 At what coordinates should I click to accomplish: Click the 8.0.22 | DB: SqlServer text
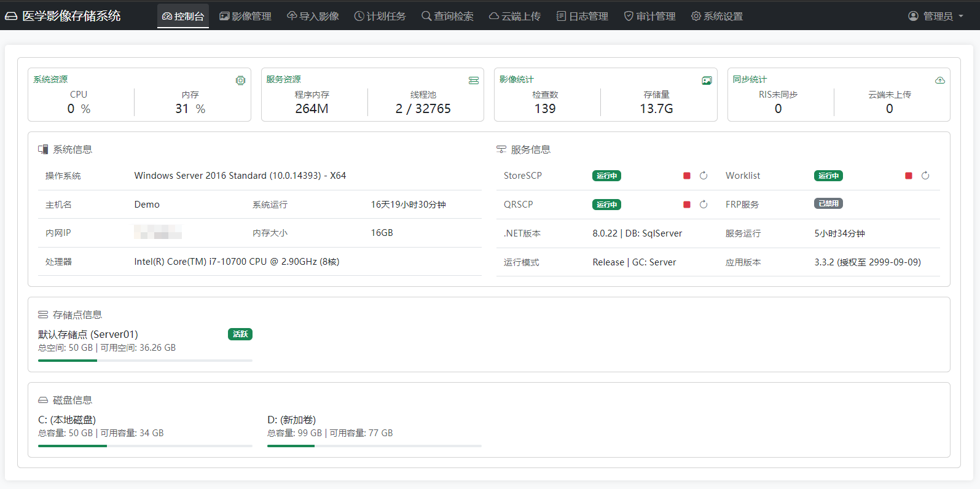point(637,233)
